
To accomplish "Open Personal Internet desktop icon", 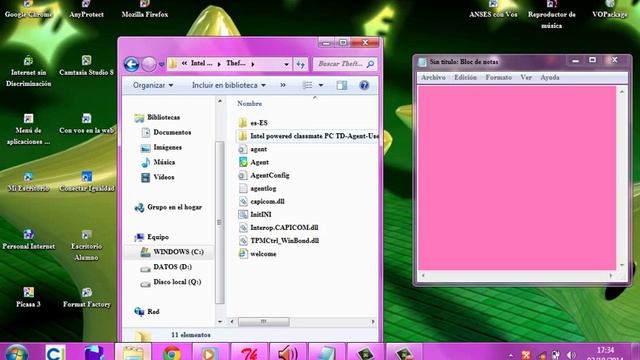I will tap(28, 240).
